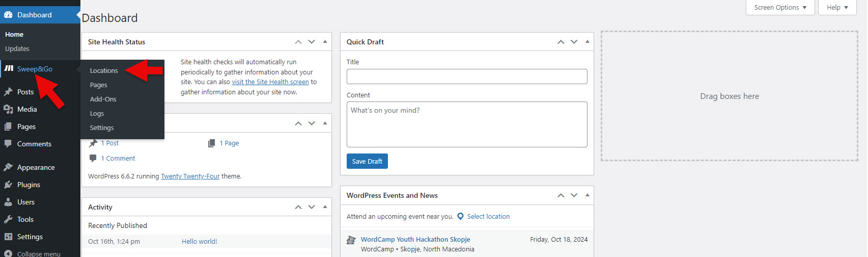Click the Media icon in sidebar

coord(8,109)
